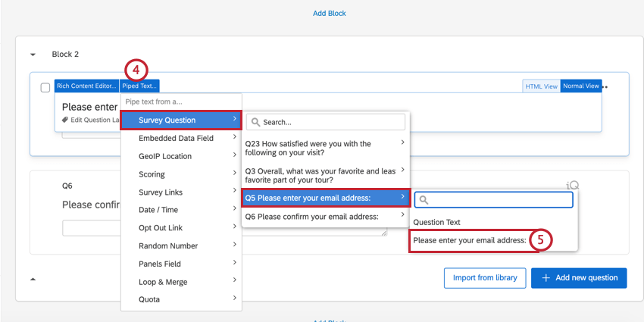This screenshot has width=644, height=322.
Task: Switch to HTML View
Action: click(541, 86)
